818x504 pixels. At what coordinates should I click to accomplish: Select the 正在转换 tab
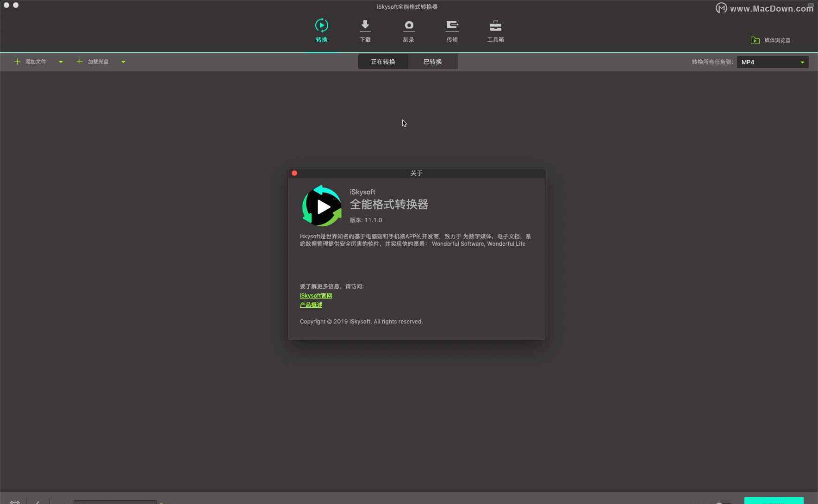pos(383,62)
